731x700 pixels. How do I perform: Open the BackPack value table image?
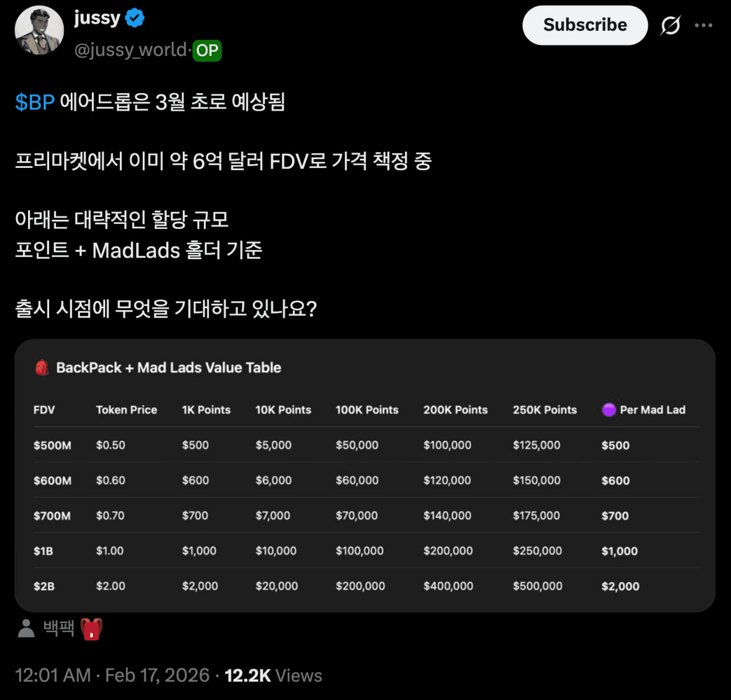(x=365, y=477)
